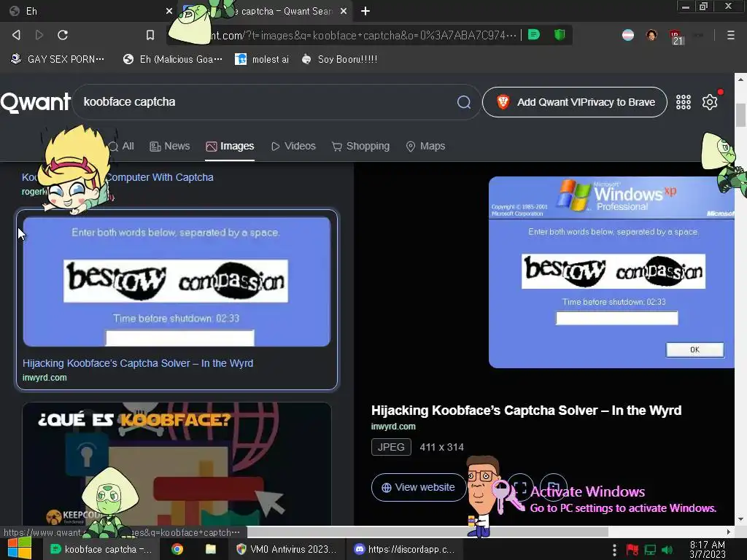Switch to koobface captcha taskbar window
747x560 pixels.
[x=101, y=549]
